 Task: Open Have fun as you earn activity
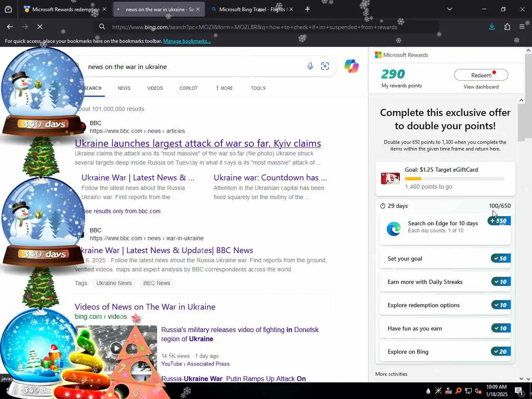[445, 328]
